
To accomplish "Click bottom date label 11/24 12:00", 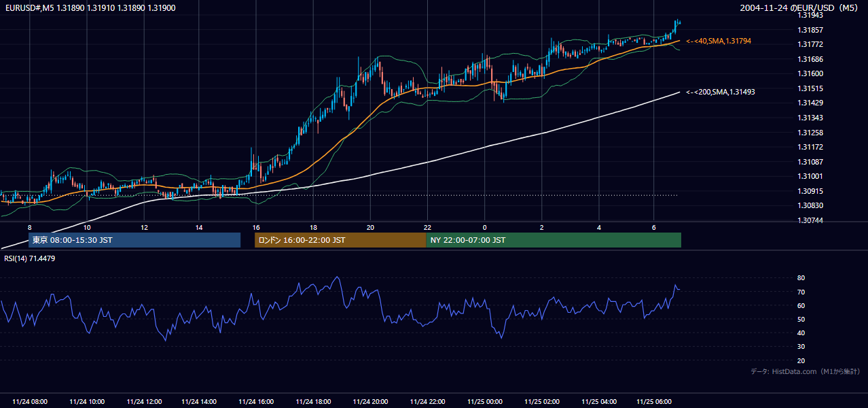I will (144, 402).
